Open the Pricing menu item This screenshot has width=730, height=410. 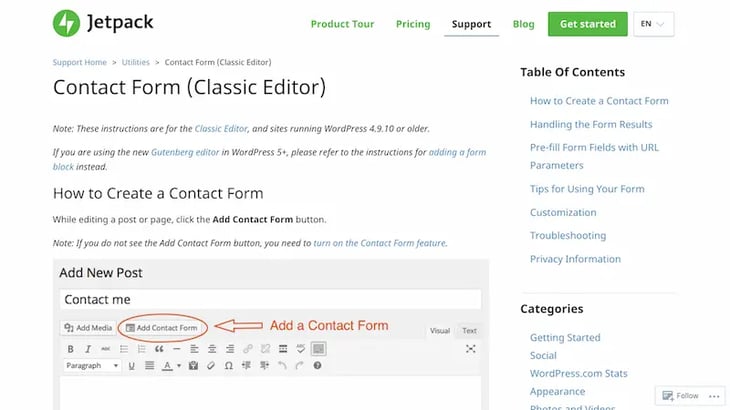point(412,24)
